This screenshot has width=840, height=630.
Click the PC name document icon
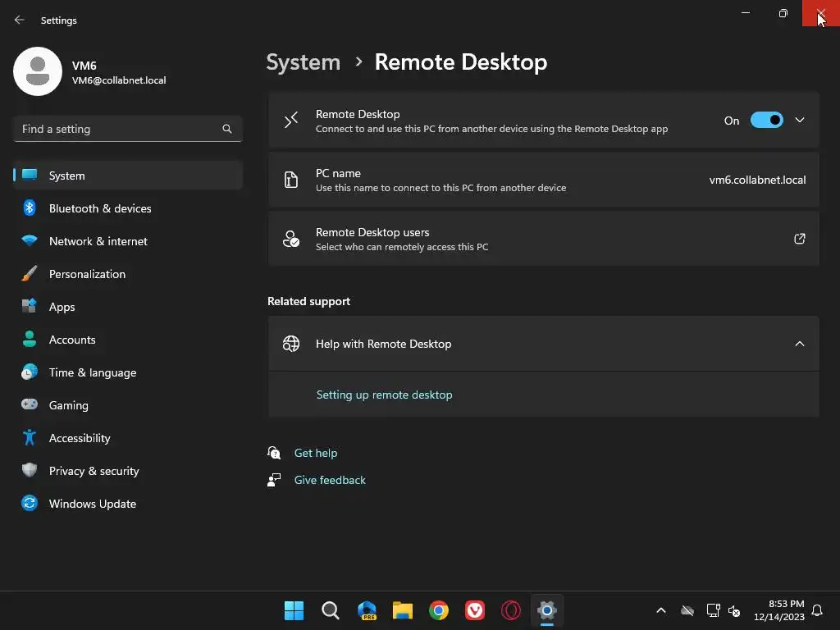(291, 180)
